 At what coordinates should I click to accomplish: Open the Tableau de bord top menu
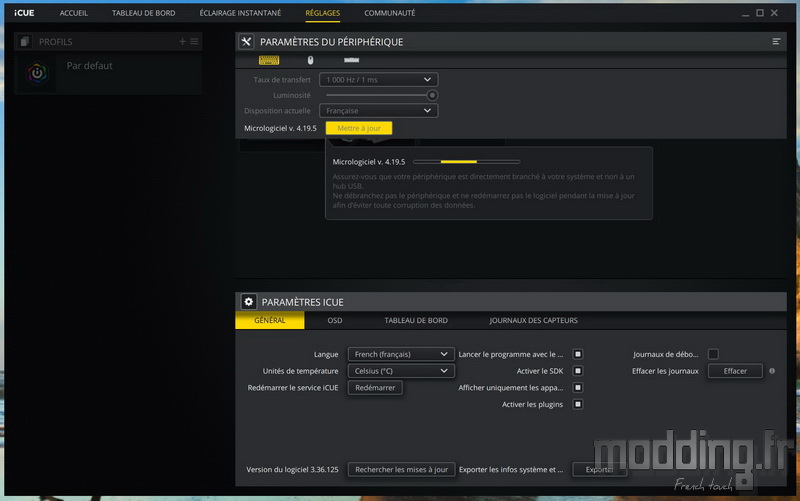click(143, 13)
